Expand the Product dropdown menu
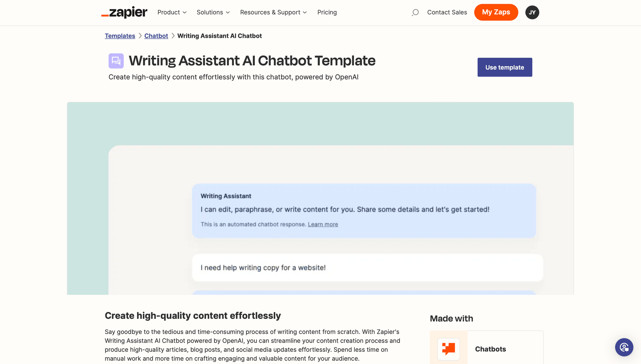This screenshot has width=641, height=364. tap(172, 12)
